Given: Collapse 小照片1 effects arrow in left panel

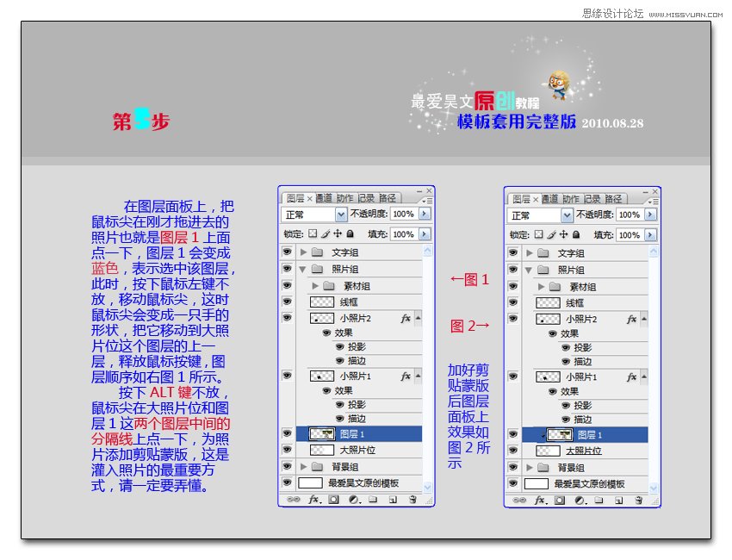Looking at the screenshot, I should pos(419,376).
